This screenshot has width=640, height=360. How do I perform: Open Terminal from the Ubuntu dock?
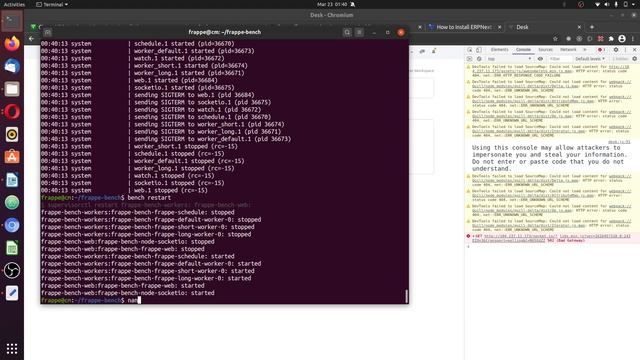click(12, 21)
